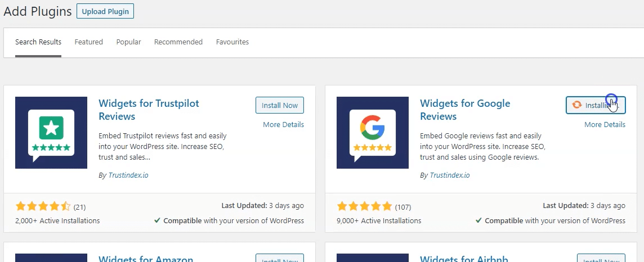The height and width of the screenshot is (262, 644).
Task: Click the spinning install icon on Google Reviews
Action: coord(577,105)
